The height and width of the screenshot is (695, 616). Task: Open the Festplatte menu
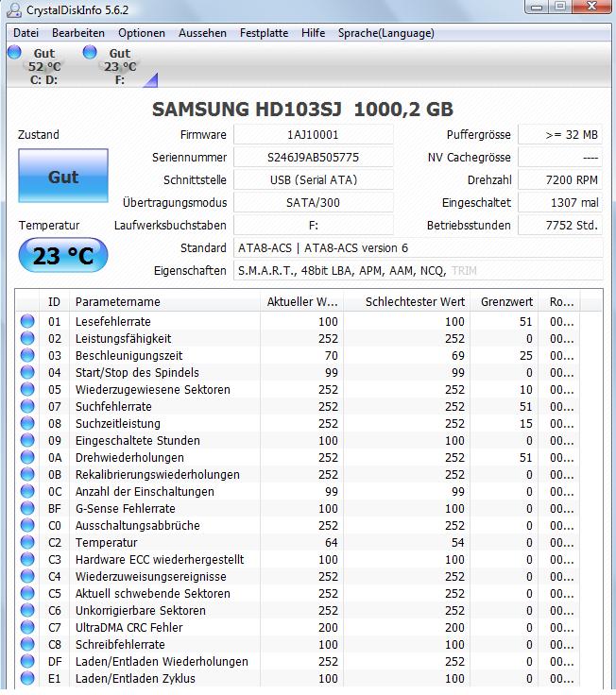pos(264,33)
